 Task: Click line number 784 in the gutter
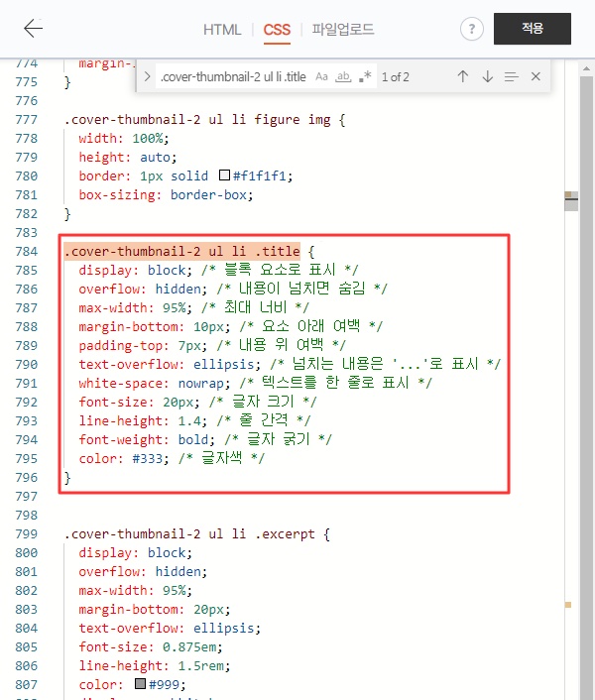[27, 251]
